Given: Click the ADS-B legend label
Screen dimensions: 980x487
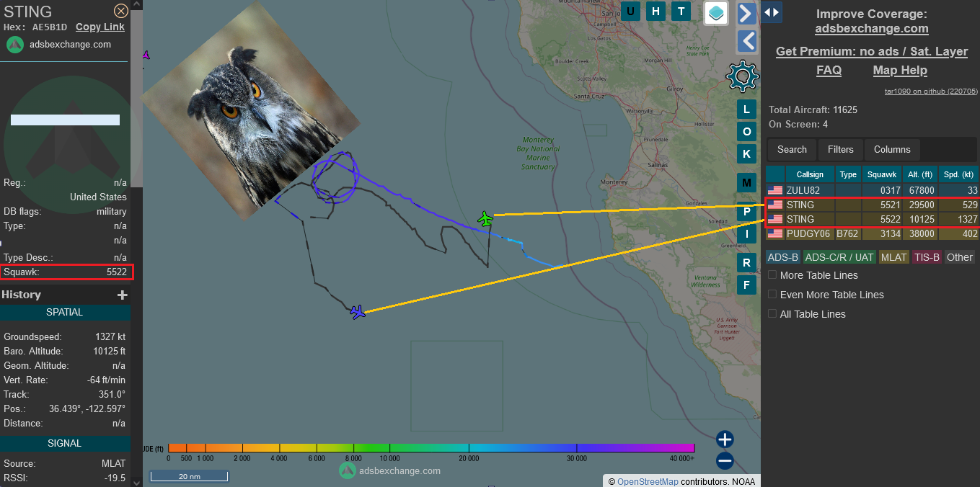Looking at the screenshot, I should 782,257.
